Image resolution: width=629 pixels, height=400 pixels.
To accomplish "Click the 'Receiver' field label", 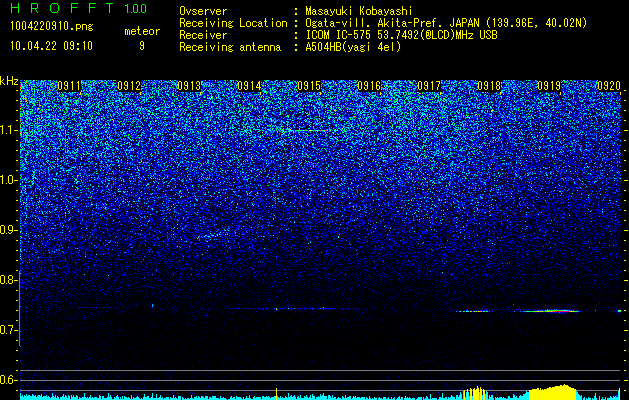I will click(203, 35).
